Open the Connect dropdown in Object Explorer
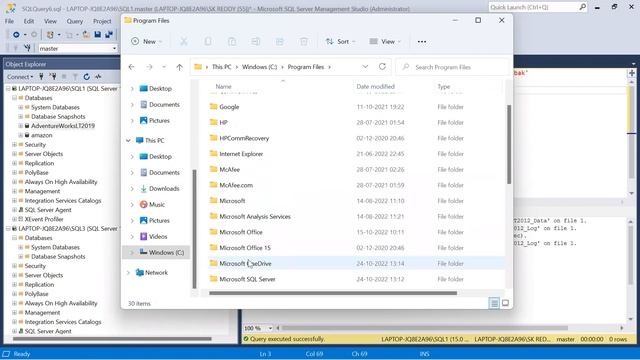The image size is (640, 360). tap(20, 77)
